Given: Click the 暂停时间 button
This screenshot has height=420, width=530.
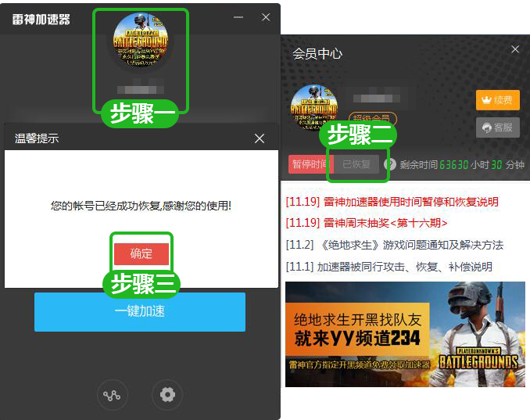Looking at the screenshot, I should (311, 164).
